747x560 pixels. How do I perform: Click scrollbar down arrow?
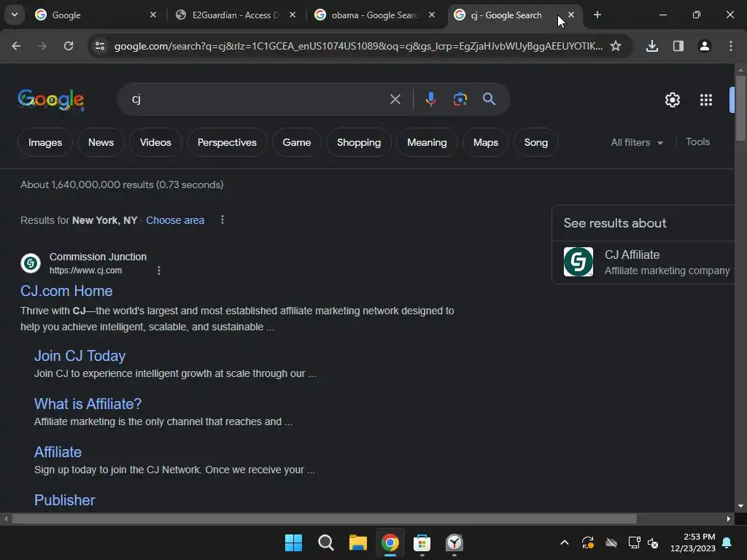point(740,506)
